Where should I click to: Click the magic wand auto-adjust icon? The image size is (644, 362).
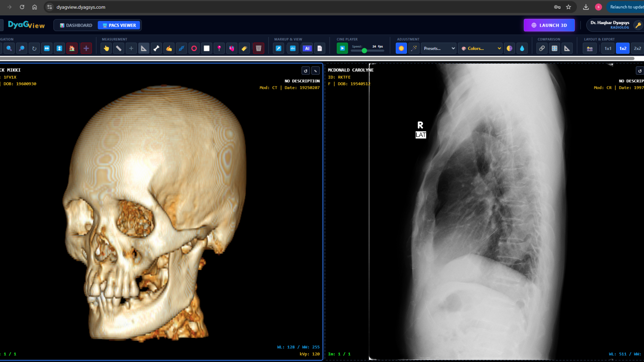click(414, 48)
